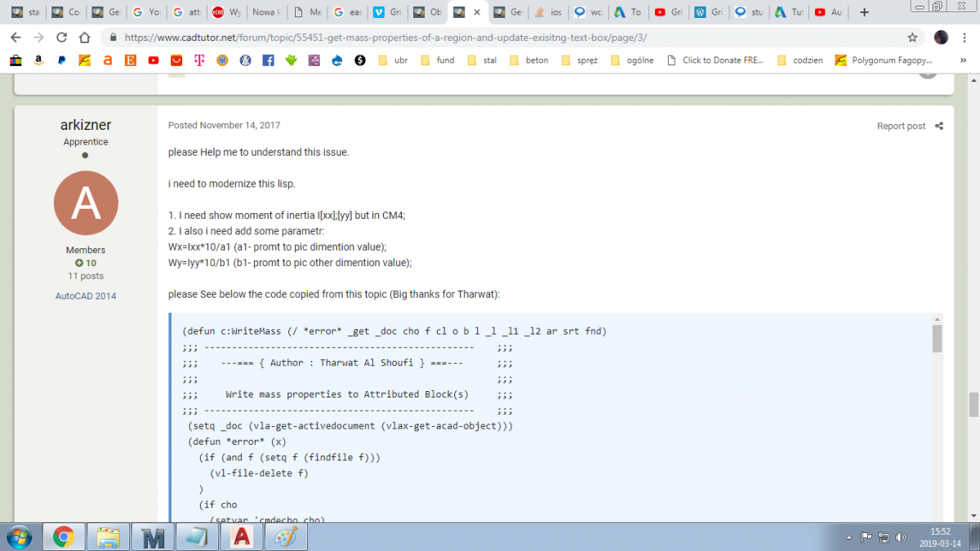Switch to the 'ios' tab
Viewport: 980px width, 551px height.
[x=547, y=12]
